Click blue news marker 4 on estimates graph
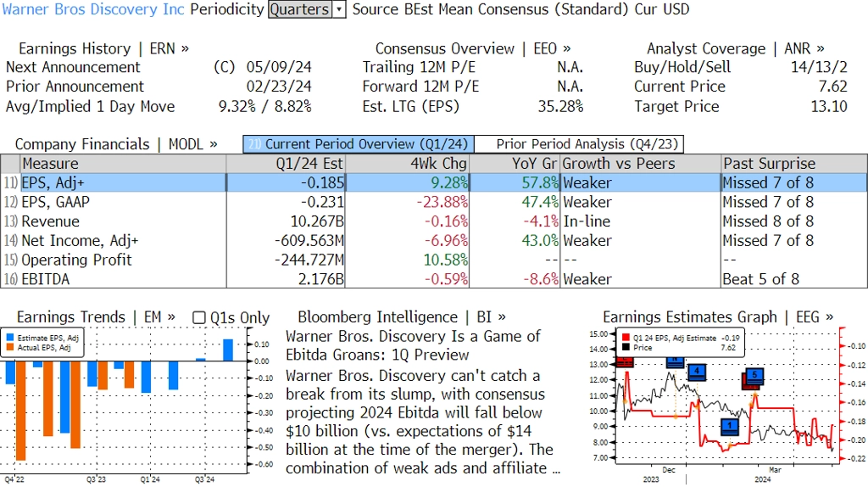The width and height of the screenshot is (868, 487). [697, 372]
